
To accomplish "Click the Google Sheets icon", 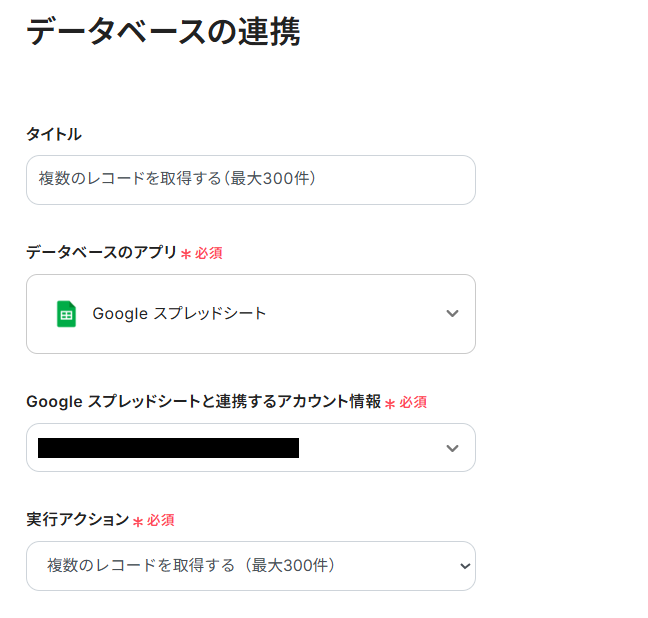I will [66, 314].
